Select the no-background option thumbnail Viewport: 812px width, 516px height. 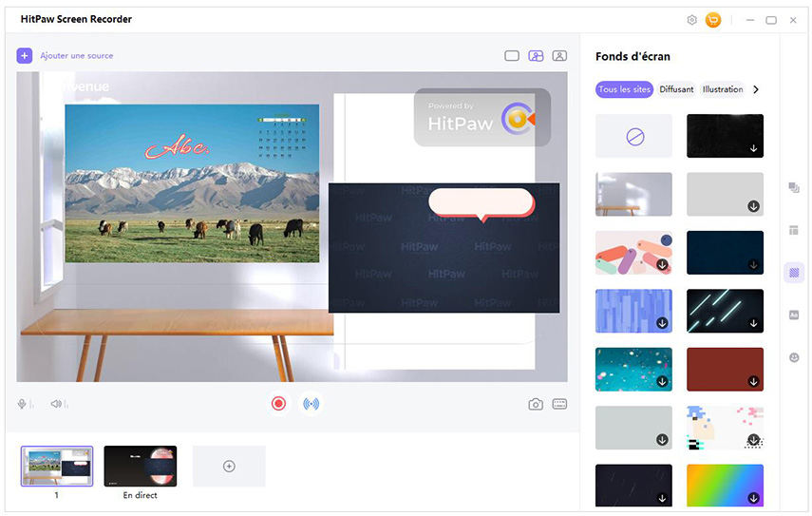pos(634,137)
